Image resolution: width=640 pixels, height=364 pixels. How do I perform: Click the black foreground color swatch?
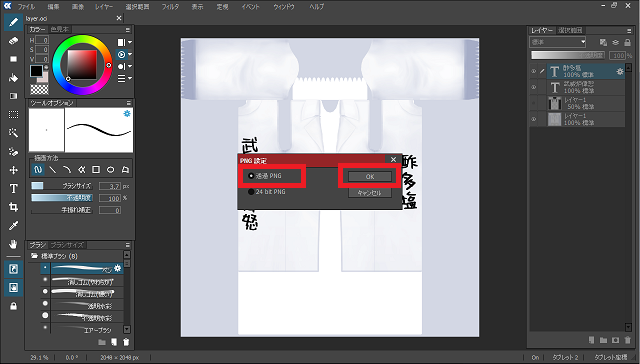(x=36, y=71)
